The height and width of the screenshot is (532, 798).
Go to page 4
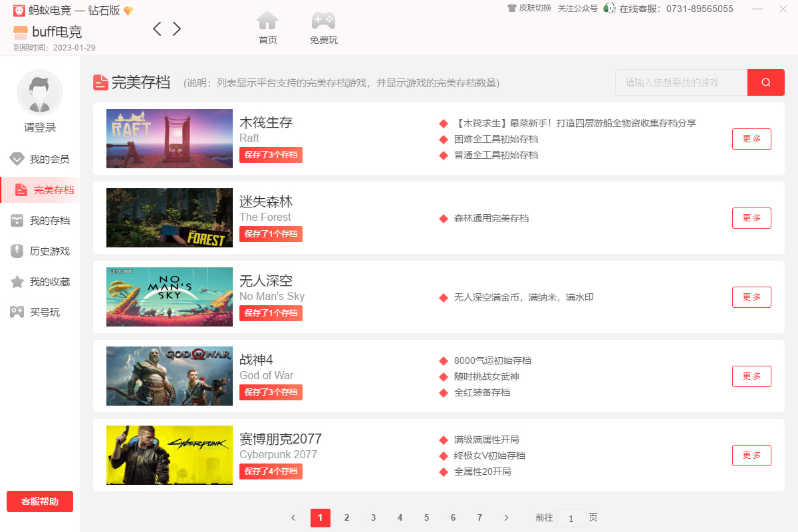400,518
